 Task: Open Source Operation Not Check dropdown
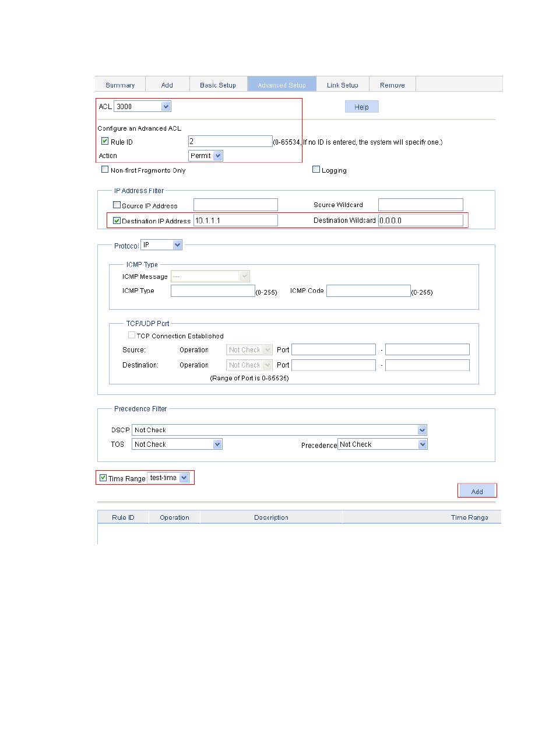coord(249,349)
